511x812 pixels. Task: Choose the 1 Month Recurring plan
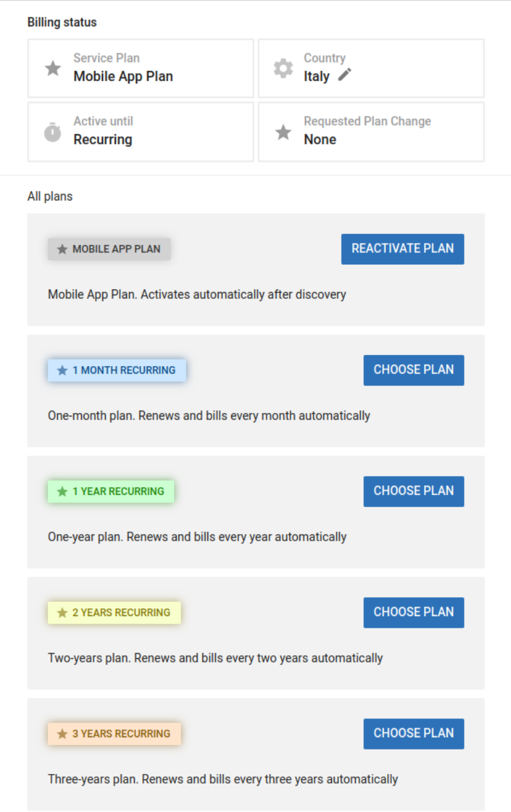[413, 370]
